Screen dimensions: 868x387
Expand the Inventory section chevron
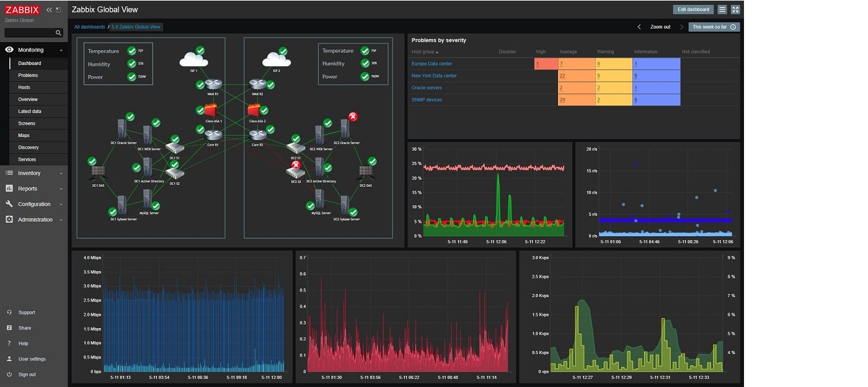click(x=61, y=174)
